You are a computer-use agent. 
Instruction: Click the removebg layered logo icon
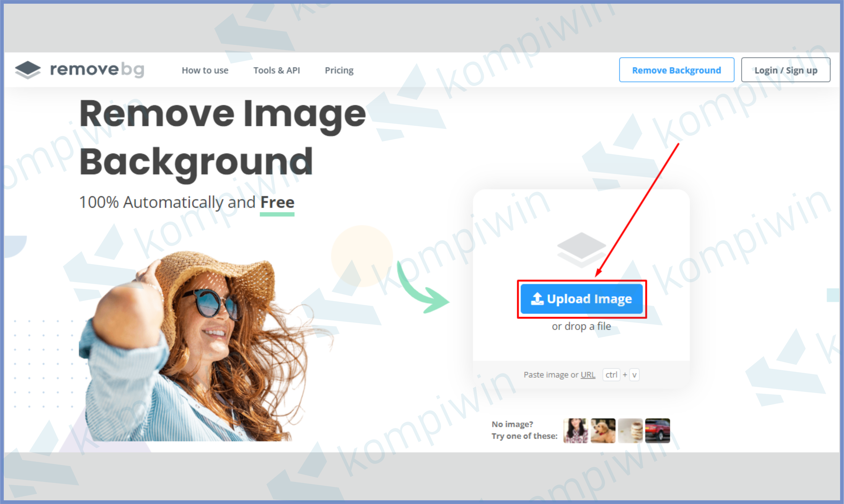pos(28,70)
